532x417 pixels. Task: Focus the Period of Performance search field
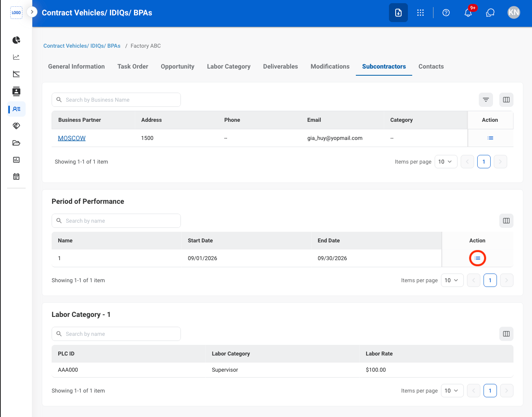116,221
